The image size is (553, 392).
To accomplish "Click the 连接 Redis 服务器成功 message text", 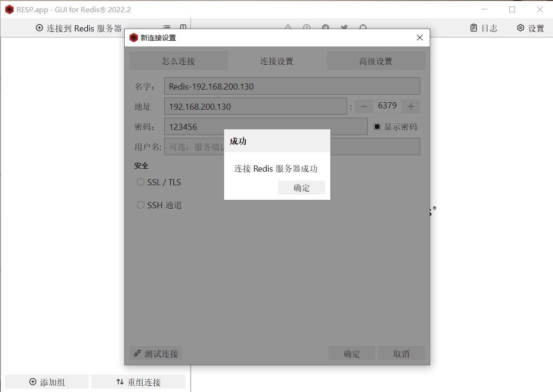I will (276, 168).
